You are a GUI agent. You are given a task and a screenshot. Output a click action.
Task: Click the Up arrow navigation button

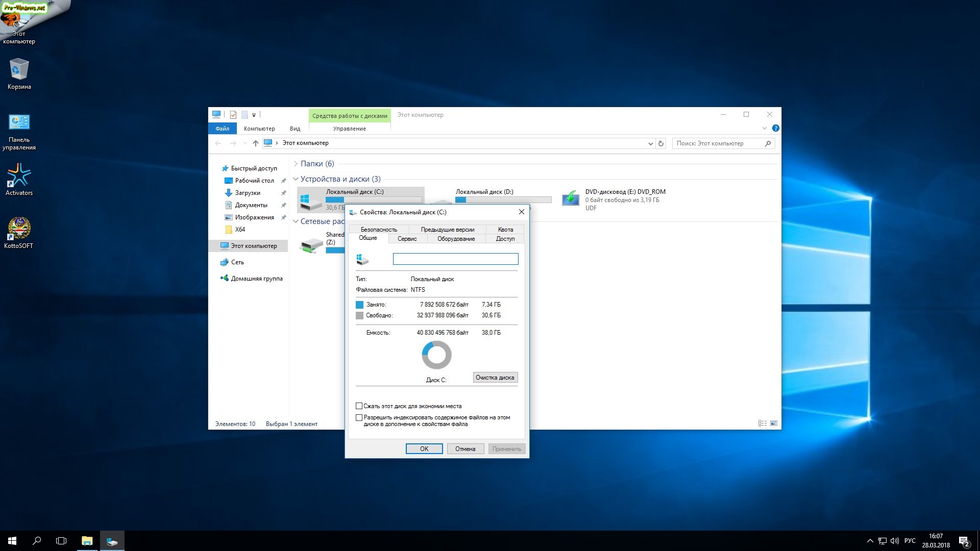pyautogui.click(x=256, y=143)
